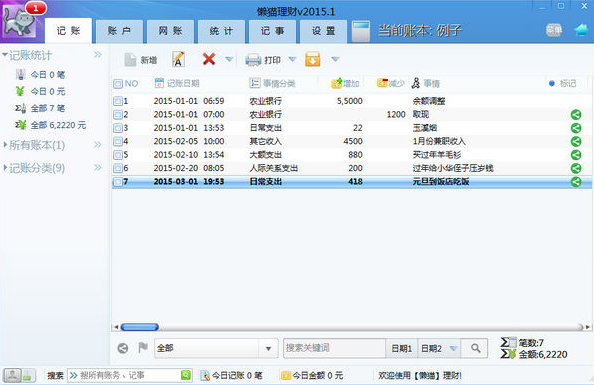The height and width of the screenshot is (385, 594).
Task: Click the edit record pencil icon
Action: [x=178, y=59]
